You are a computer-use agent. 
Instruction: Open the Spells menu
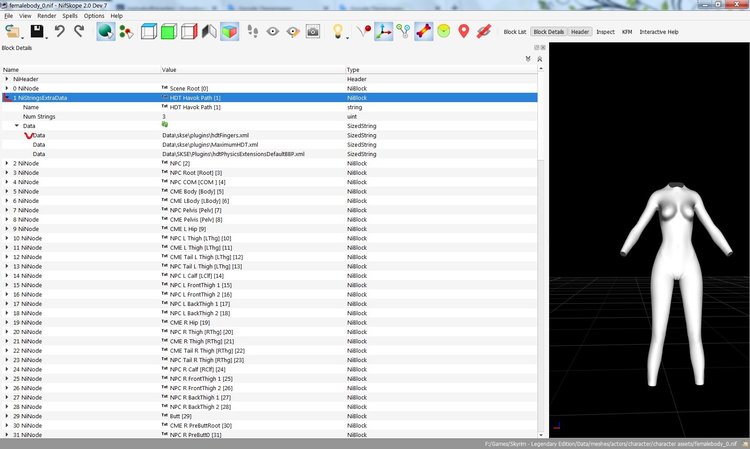[70, 16]
